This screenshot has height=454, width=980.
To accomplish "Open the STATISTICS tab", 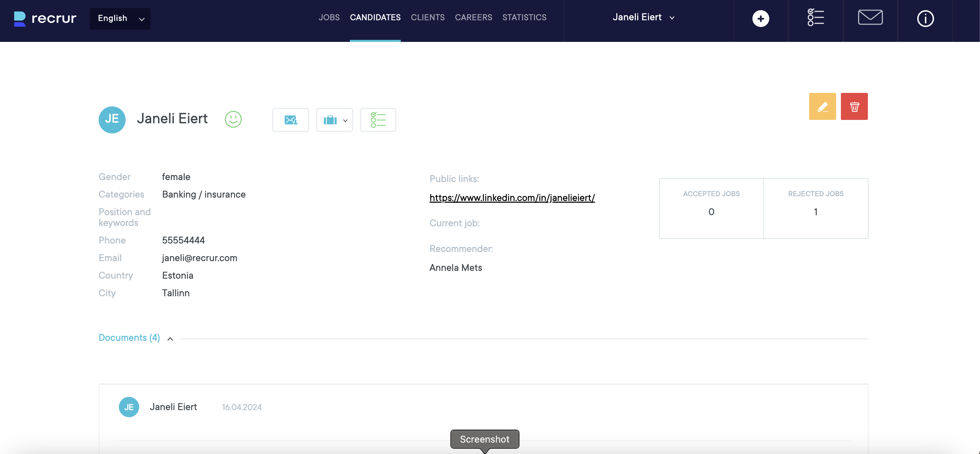I will (x=524, y=18).
